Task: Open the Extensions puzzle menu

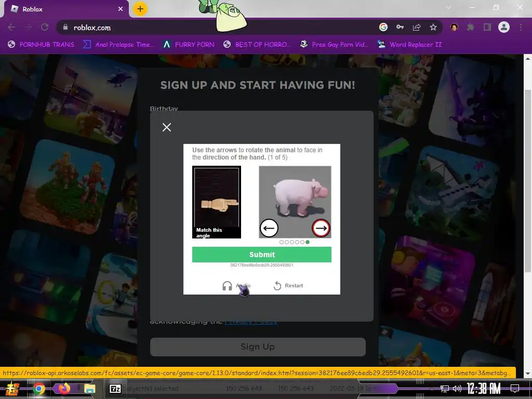Action: pyautogui.click(x=471, y=27)
